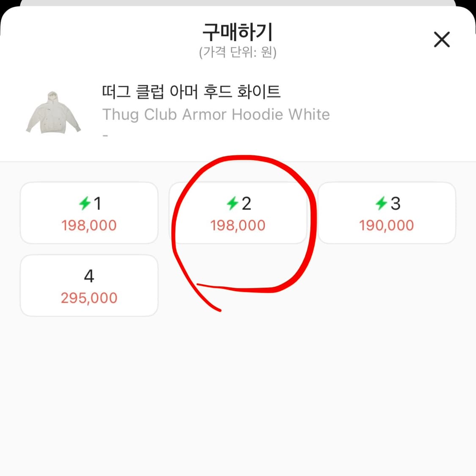Click the 구매하기 header title

[237, 31]
